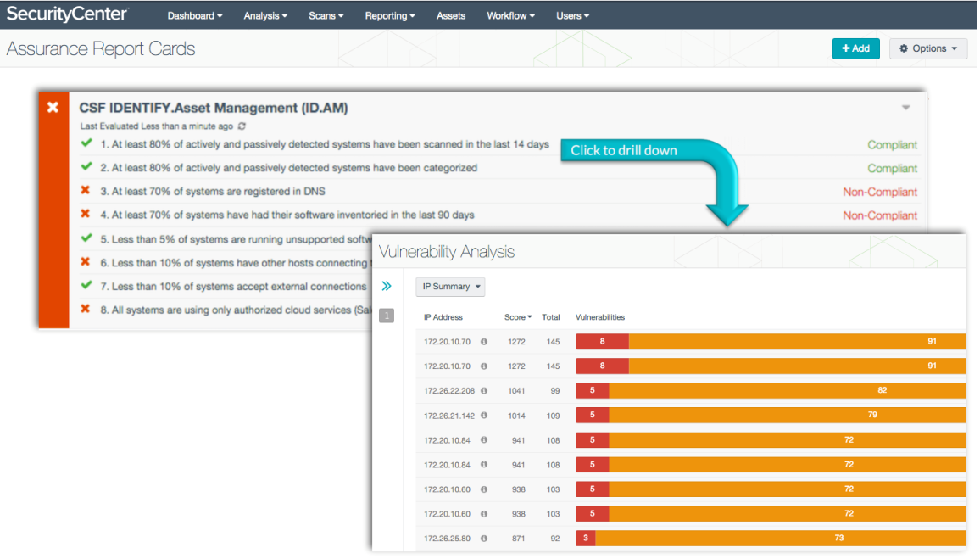This screenshot has width=980, height=559.
Task: Click the info icon next to 172.26.22.208
Action: (484, 391)
